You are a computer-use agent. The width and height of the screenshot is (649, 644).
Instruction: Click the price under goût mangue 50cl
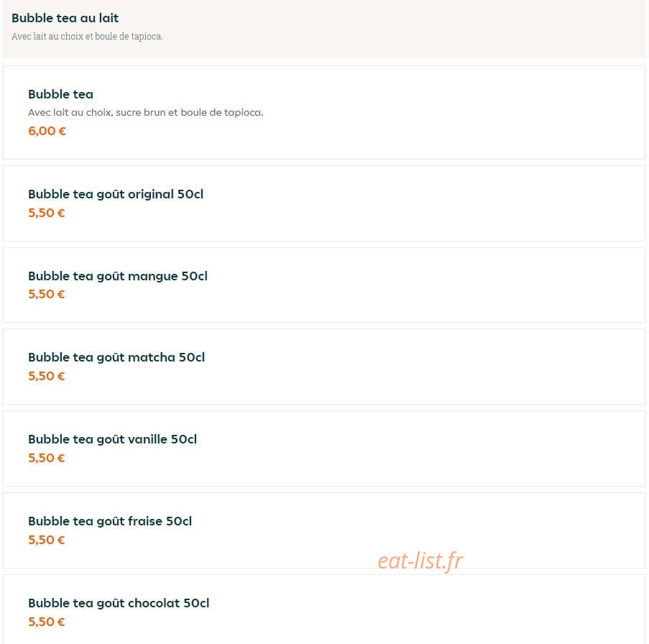tap(46, 294)
